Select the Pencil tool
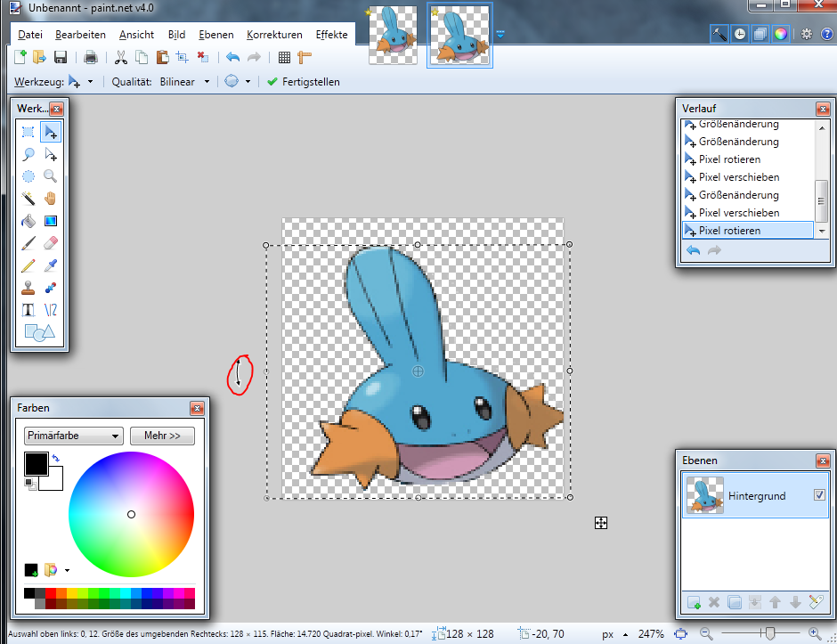Viewport: 837px width, 644px height. point(28,265)
